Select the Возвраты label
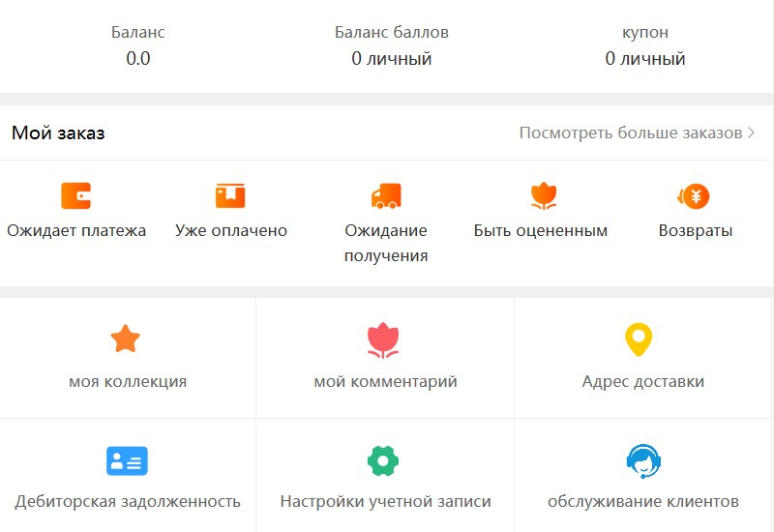Image resolution: width=774 pixels, height=532 pixels. click(696, 230)
